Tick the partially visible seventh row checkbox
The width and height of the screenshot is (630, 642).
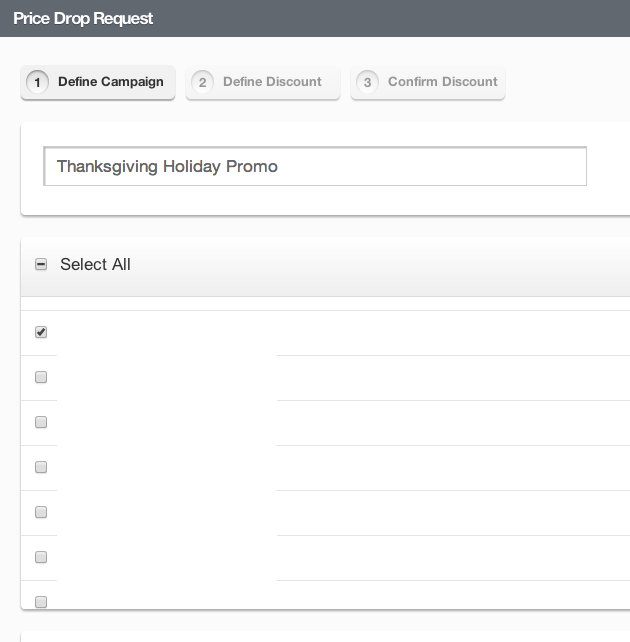click(41, 601)
